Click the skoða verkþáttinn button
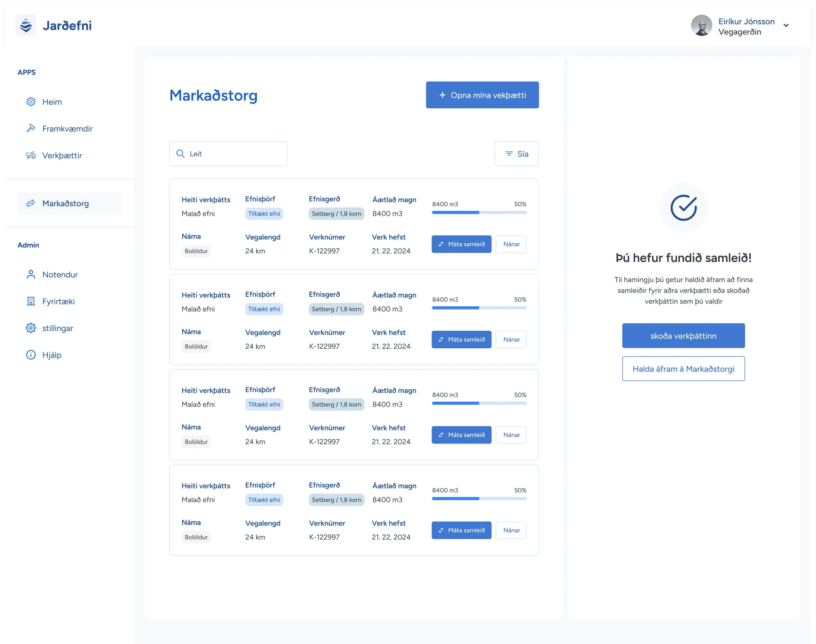The image size is (816, 644). click(683, 335)
